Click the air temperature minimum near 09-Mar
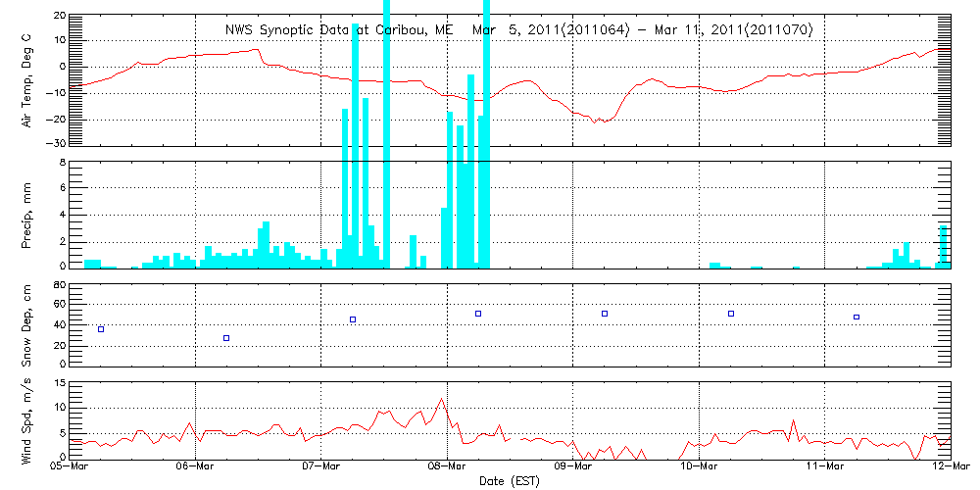This screenshot has width=980, height=490. 595,122
